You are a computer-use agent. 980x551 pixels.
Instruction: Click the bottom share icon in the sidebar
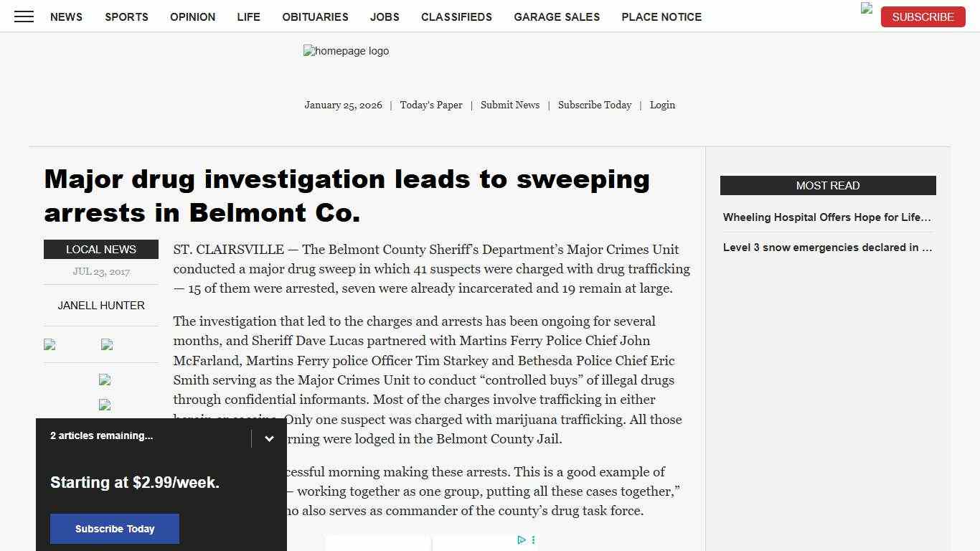(105, 405)
